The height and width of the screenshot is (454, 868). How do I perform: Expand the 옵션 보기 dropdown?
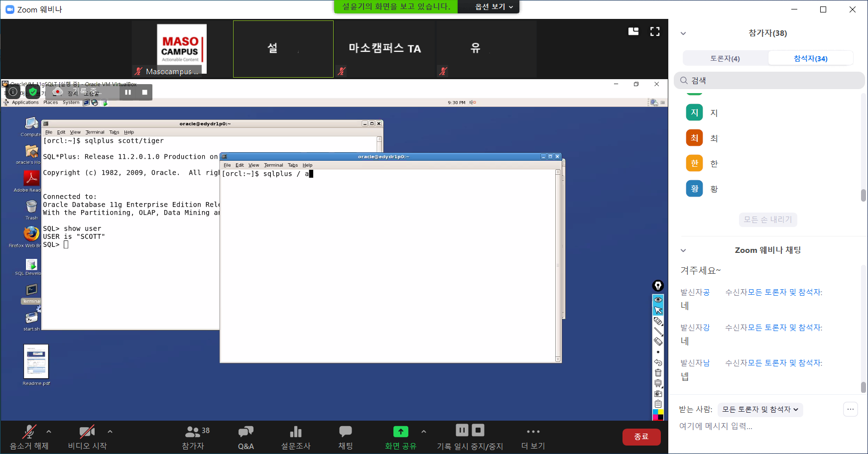pyautogui.click(x=494, y=6)
